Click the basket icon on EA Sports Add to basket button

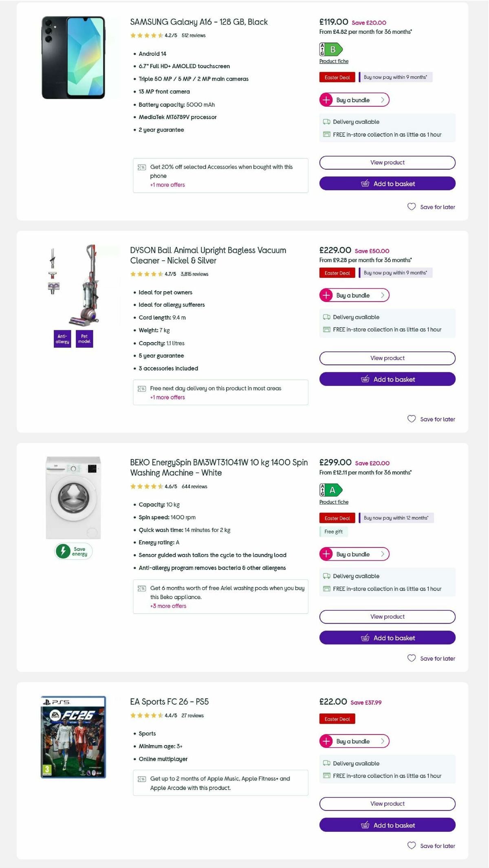[366, 825]
